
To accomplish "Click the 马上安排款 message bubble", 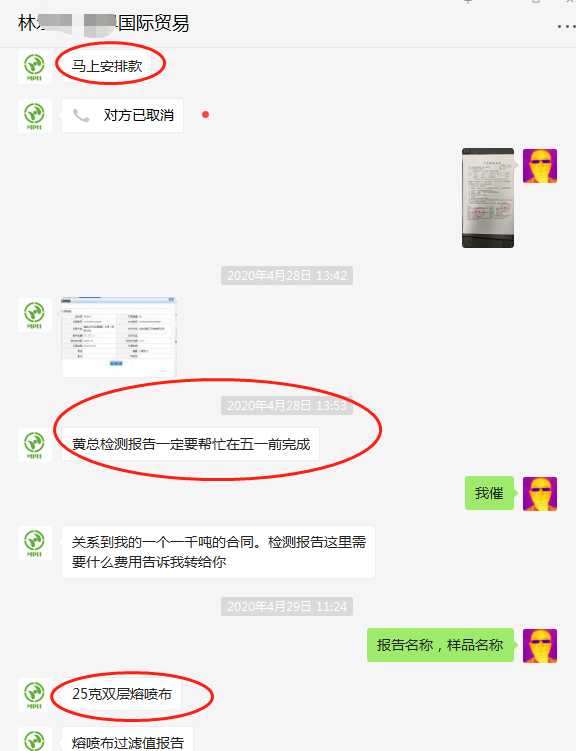I will click(107, 66).
